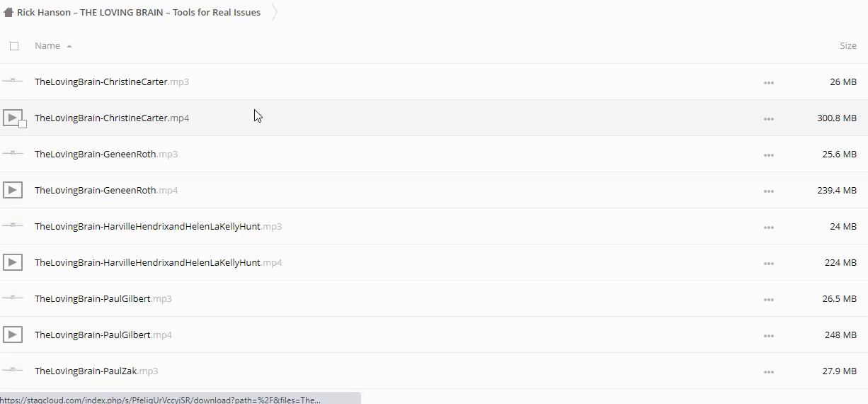
Task: Open more options for TheLovingBrain-ChristineCarter.mp4
Action: tap(768, 118)
